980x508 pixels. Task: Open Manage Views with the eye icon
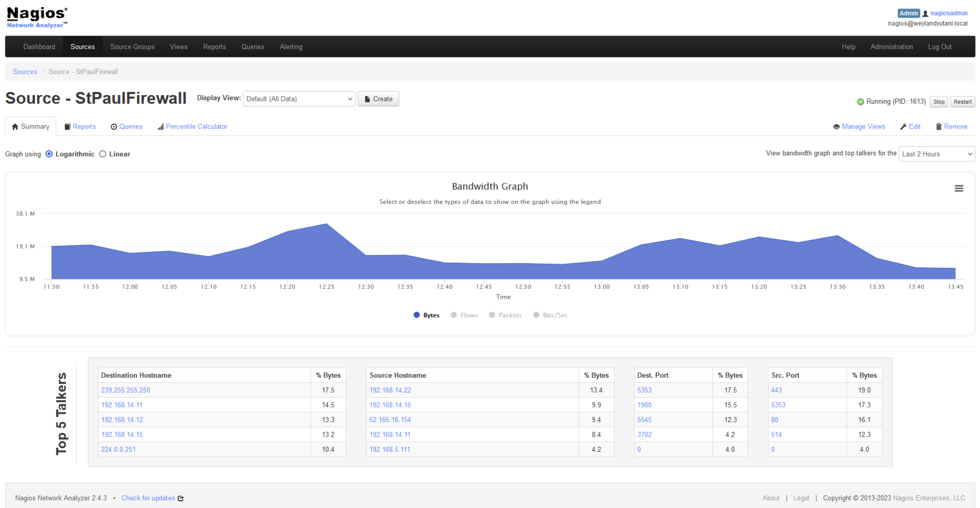(837, 126)
